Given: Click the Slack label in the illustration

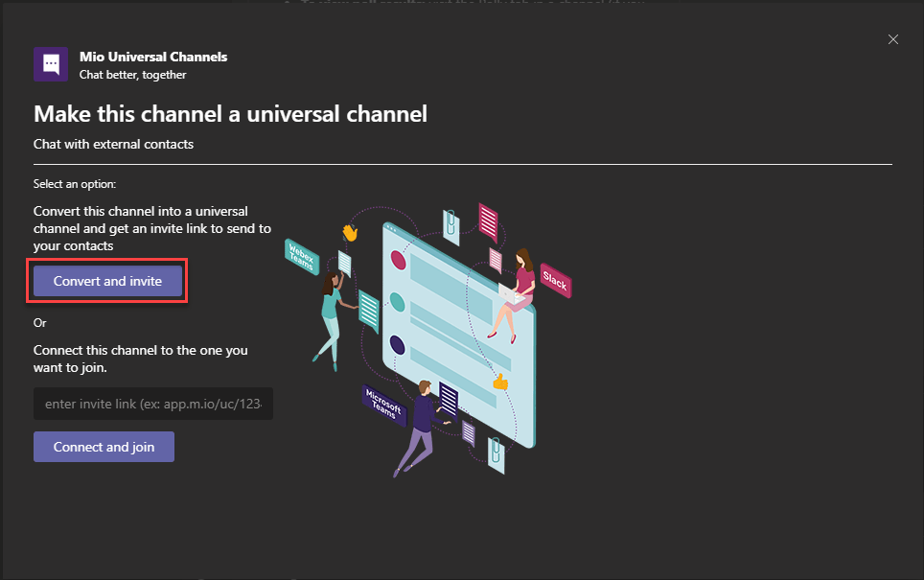Looking at the screenshot, I should [x=555, y=278].
